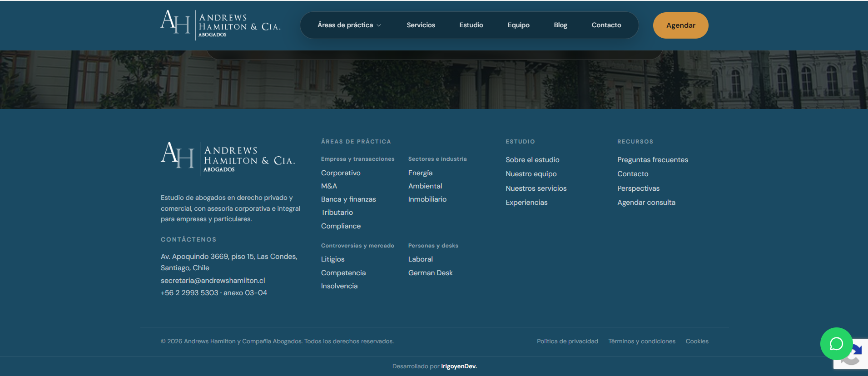Click Agendar consulta footer link
Viewport: 868px width, 376px height.
pos(646,203)
